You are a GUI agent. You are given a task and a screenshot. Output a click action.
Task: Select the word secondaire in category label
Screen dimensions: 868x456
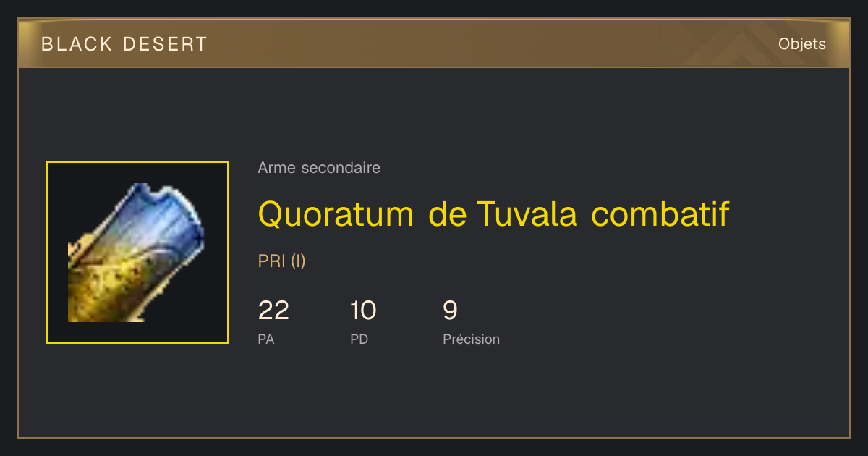click(x=341, y=168)
